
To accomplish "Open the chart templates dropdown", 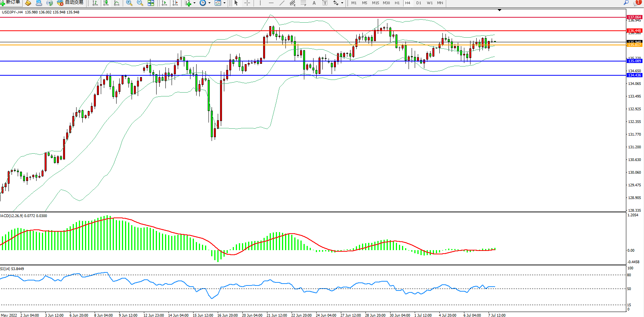I will (x=220, y=3).
